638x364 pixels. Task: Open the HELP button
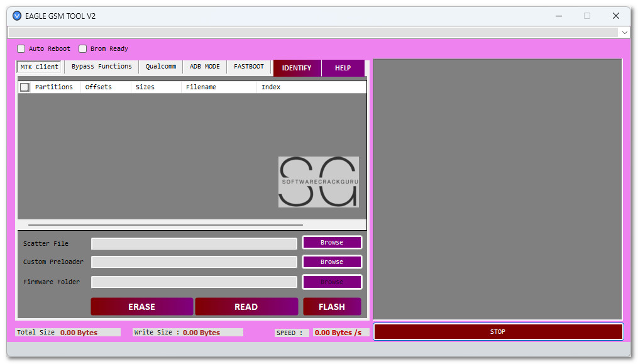click(x=343, y=68)
